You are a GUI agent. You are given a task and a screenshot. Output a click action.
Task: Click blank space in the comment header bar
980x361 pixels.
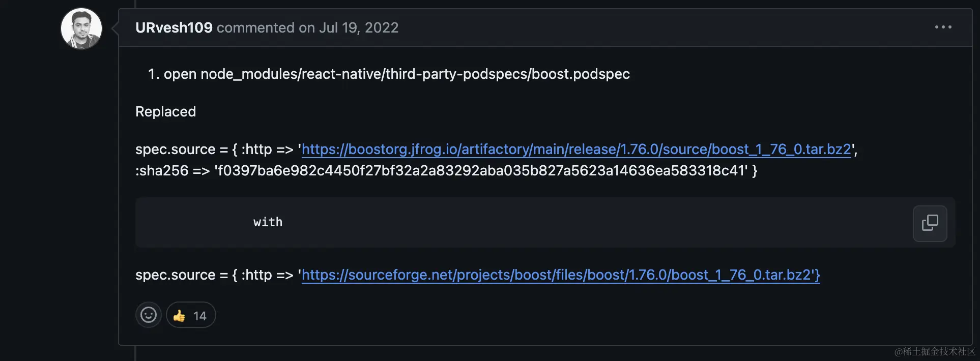[661, 28]
